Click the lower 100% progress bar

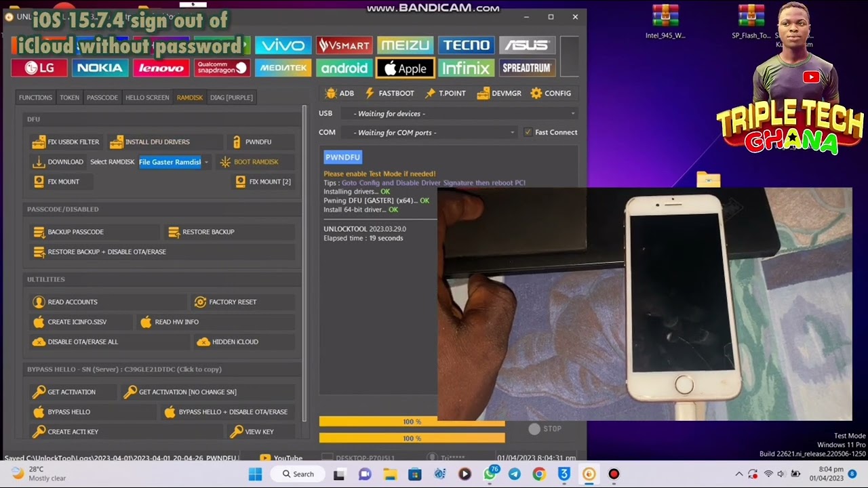[412, 439]
